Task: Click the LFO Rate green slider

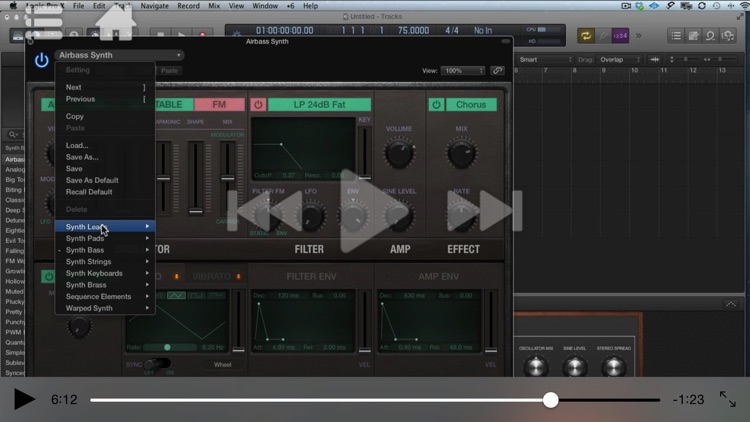Action: pos(170,347)
